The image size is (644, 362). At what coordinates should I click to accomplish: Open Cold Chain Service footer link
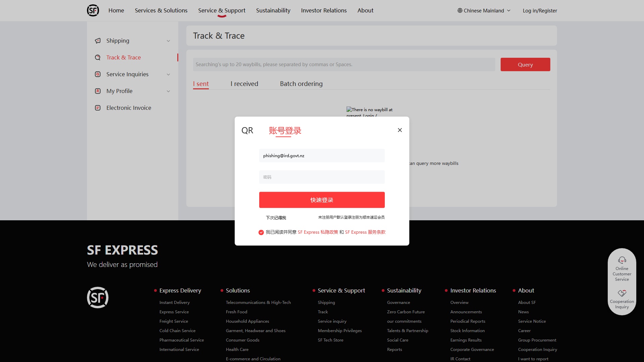click(x=177, y=331)
